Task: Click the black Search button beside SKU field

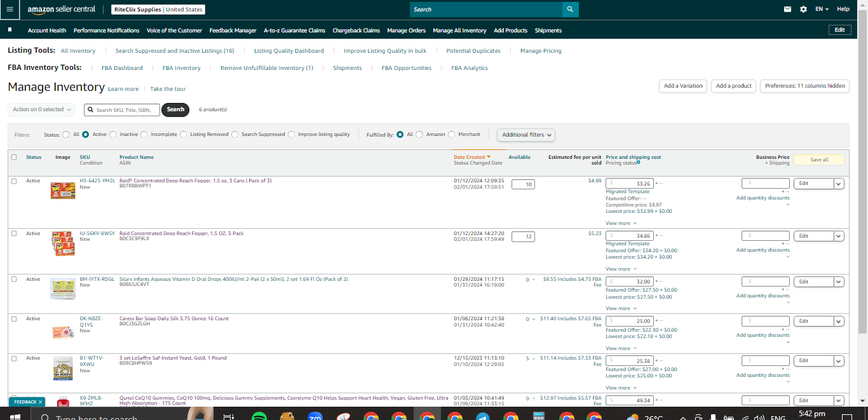Action: click(x=176, y=109)
